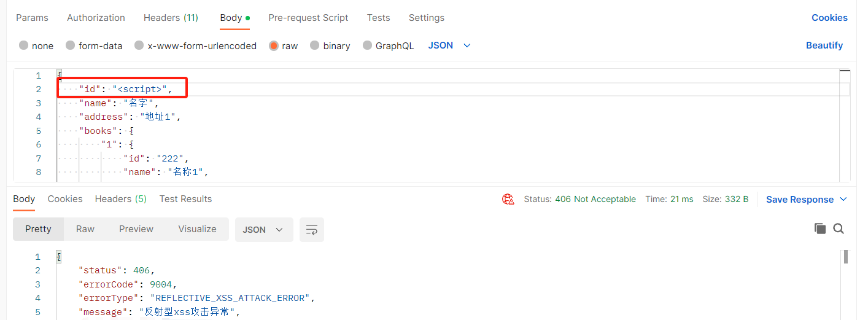Pick the binary body option

tap(315, 45)
